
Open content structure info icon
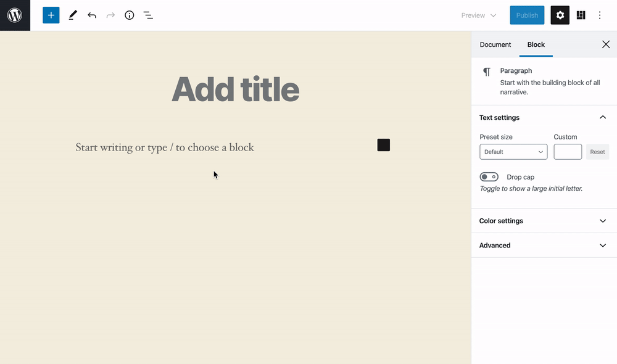pyautogui.click(x=130, y=15)
